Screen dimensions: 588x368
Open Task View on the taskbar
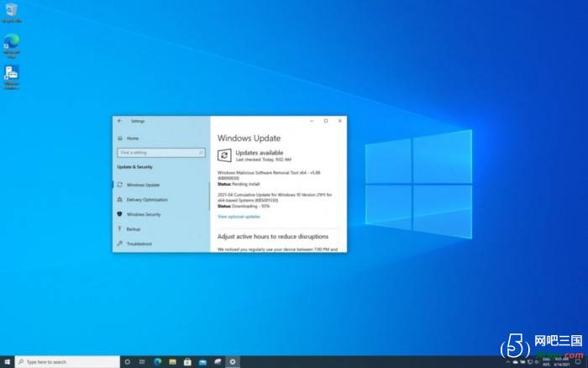(142, 361)
